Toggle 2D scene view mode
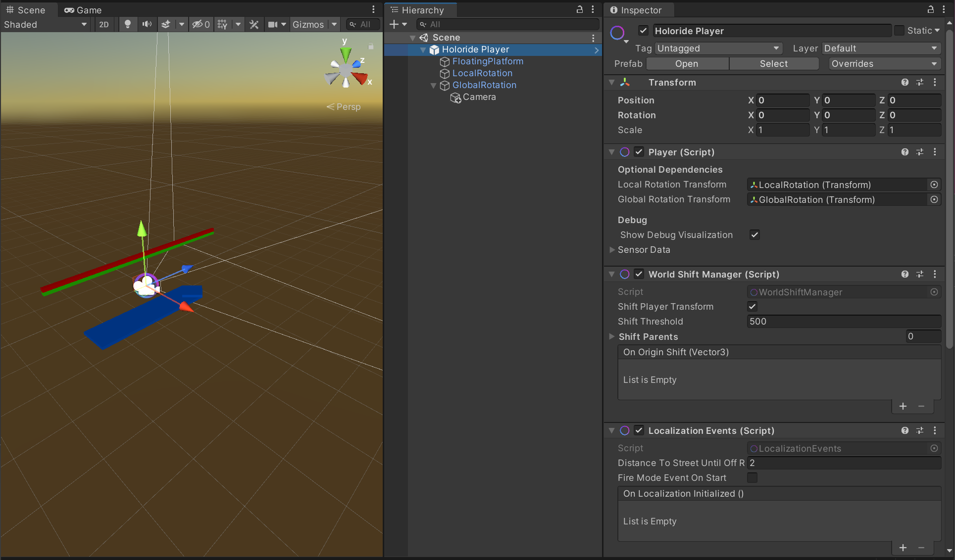 (x=104, y=24)
